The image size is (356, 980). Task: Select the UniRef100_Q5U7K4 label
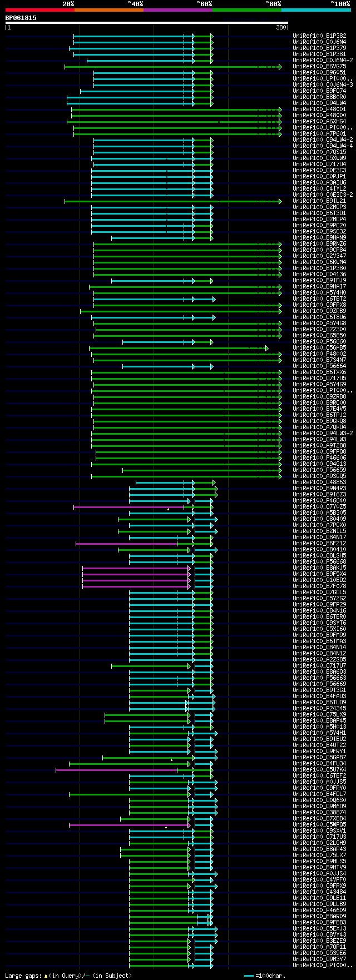pyautogui.click(x=319, y=770)
